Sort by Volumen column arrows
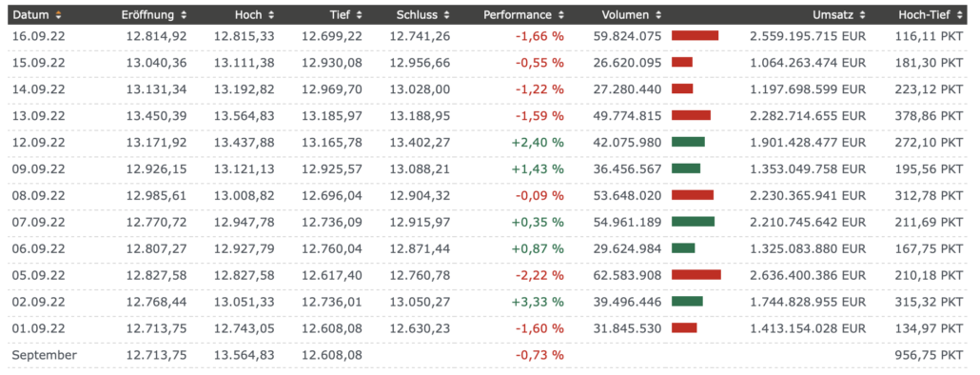This screenshot has width=980, height=375. [657, 14]
